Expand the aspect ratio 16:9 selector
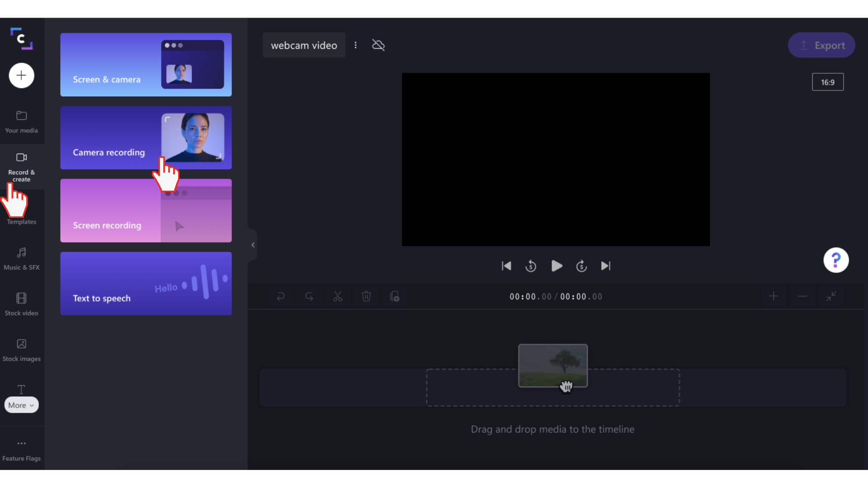This screenshot has height=488, width=868. [828, 82]
